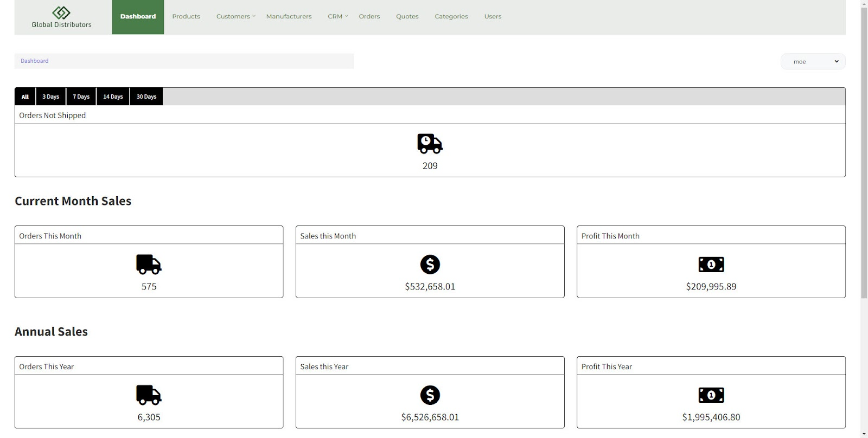This screenshot has width=868, height=438.
Task: Click the Profit This Year banknote icon
Action: (711, 395)
